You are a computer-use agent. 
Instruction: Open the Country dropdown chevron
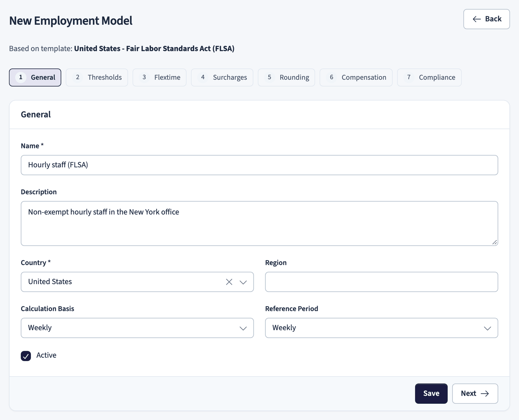coord(243,282)
